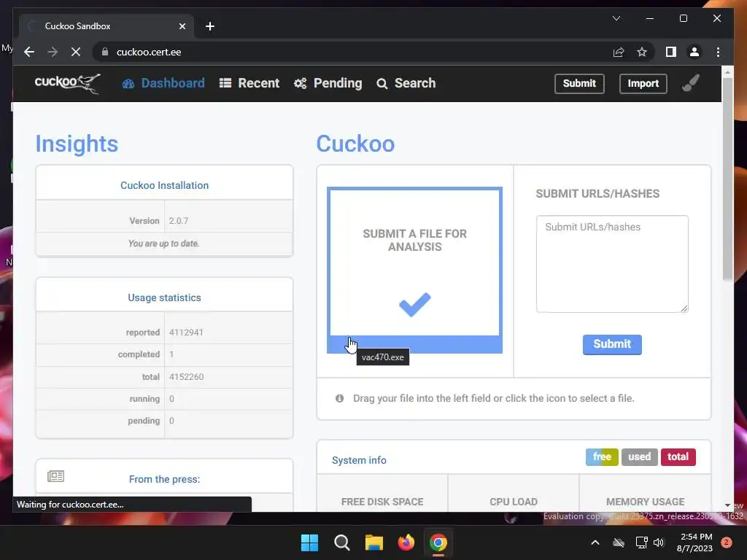Click the browser back arrow

(29, 52)
